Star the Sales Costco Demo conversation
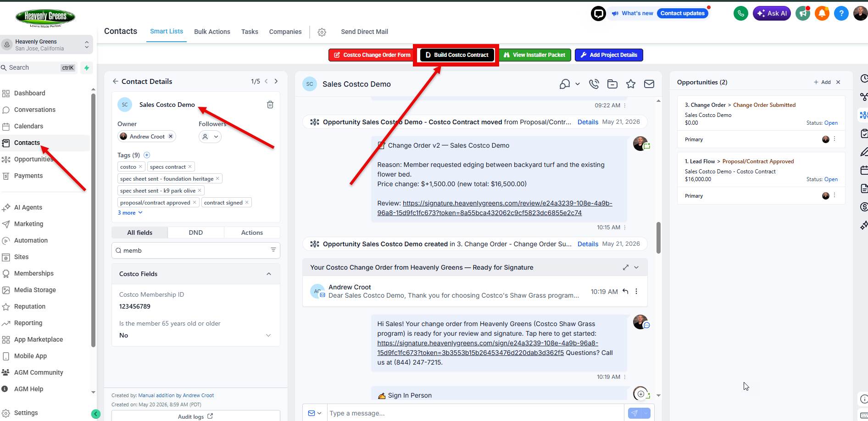Screen dimensions: 868x421 631,84
